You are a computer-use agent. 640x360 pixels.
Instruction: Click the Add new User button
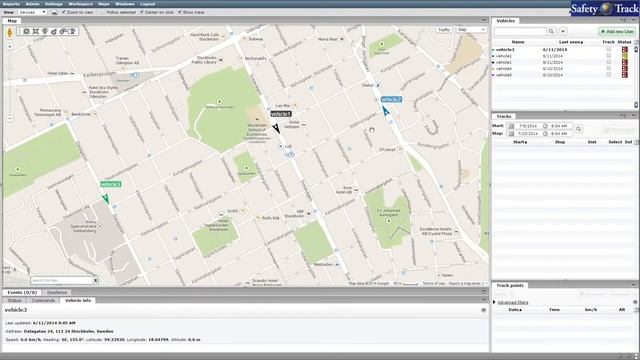coord(617,31)
